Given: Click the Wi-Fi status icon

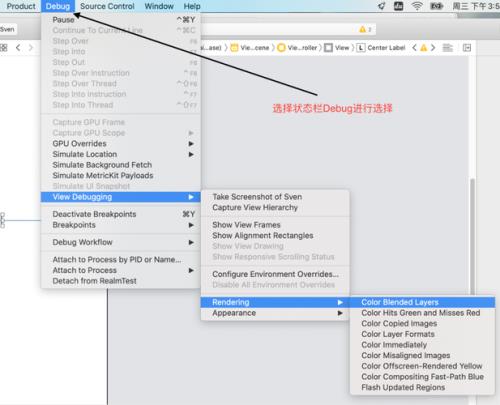Looking at the screenshot, I should (x=417, y=6).
